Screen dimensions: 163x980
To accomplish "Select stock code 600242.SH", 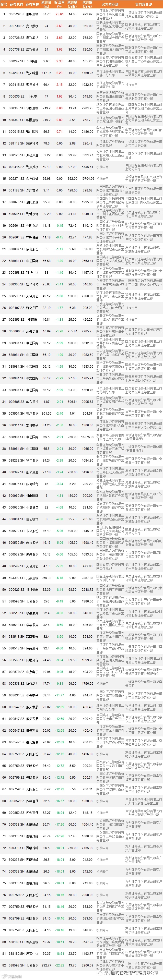I will 17,61.
